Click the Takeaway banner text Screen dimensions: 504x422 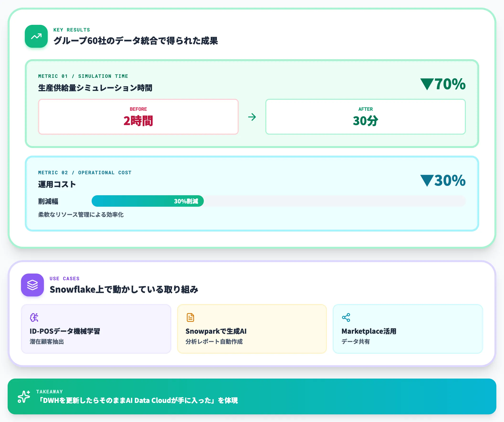point(137,400)
